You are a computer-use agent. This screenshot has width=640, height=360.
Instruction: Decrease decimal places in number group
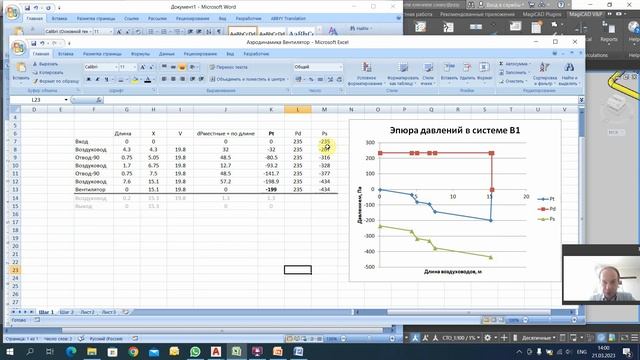[339, 80]
